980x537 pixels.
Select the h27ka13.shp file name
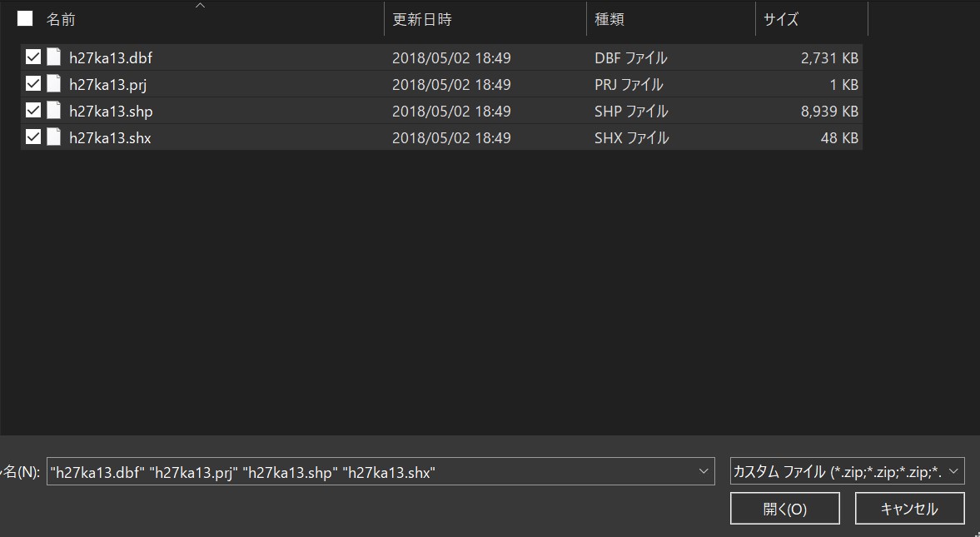tap(111, 111)
